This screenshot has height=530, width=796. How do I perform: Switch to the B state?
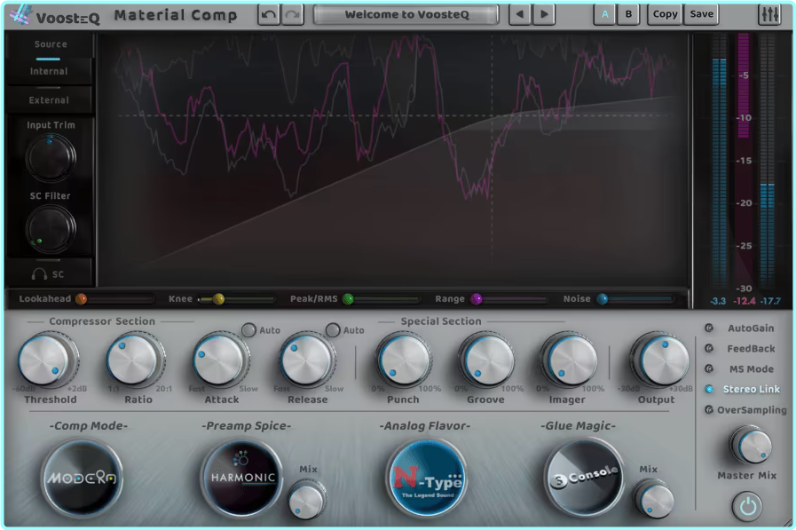tap(628, 15)
